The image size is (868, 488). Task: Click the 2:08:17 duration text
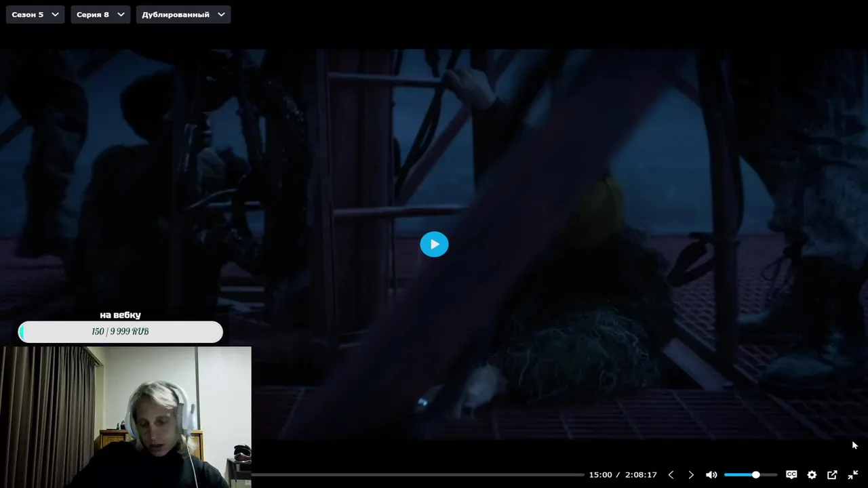pyautogui.click(x=640, y=475)
